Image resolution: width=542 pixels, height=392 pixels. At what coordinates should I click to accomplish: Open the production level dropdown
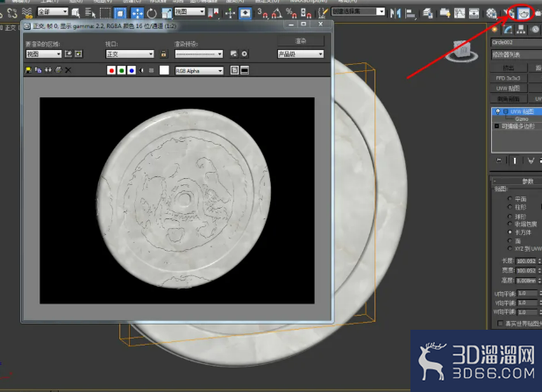click(301, 53)
